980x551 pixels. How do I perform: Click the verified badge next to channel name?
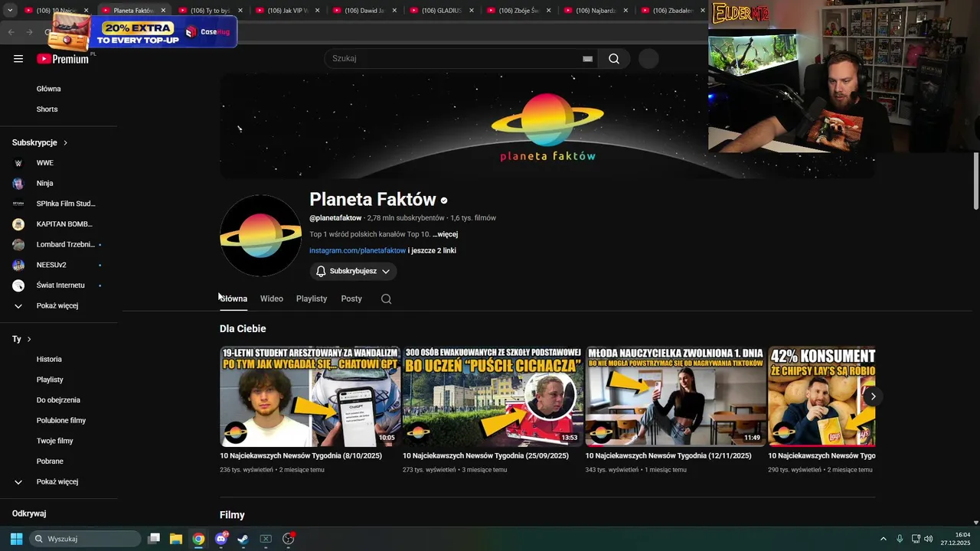tap(443, 201)
